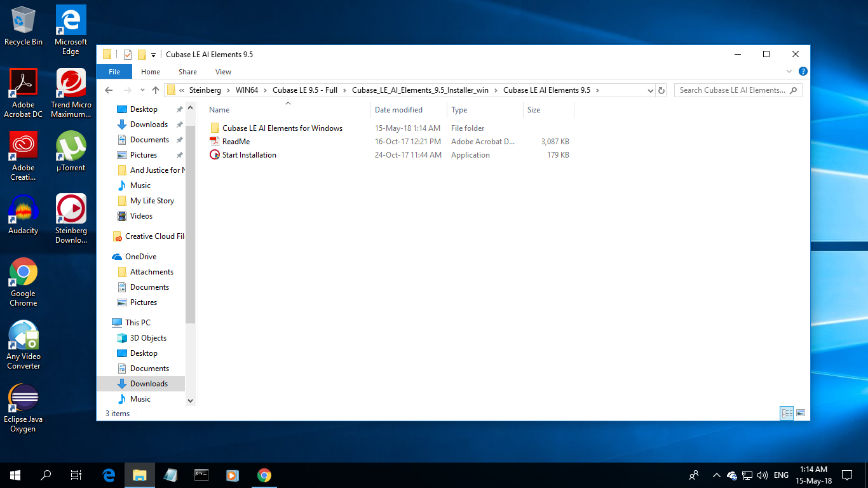Navigate back in File Explorer

tap(109, 90)
